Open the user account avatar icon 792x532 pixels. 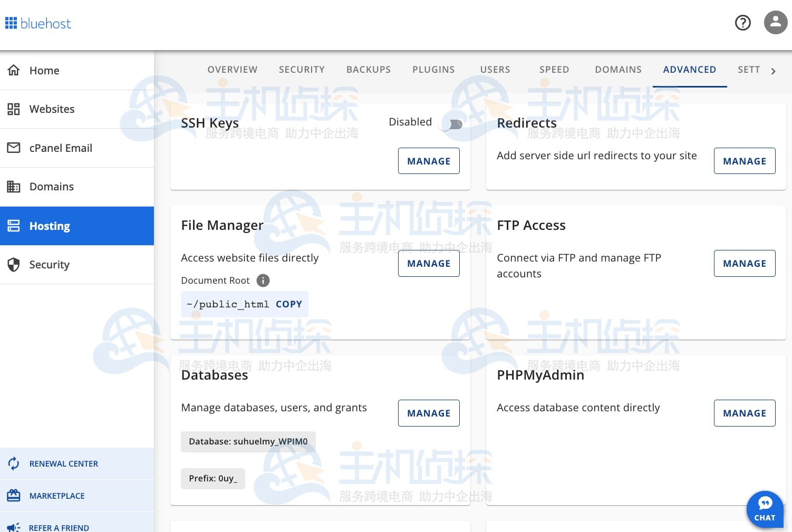775,23
